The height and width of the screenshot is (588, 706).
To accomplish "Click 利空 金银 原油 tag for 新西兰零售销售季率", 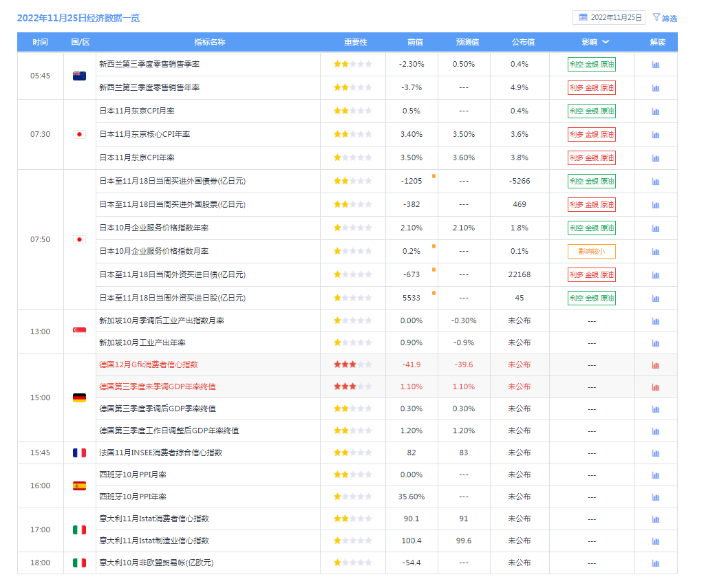I will (592, 65).
